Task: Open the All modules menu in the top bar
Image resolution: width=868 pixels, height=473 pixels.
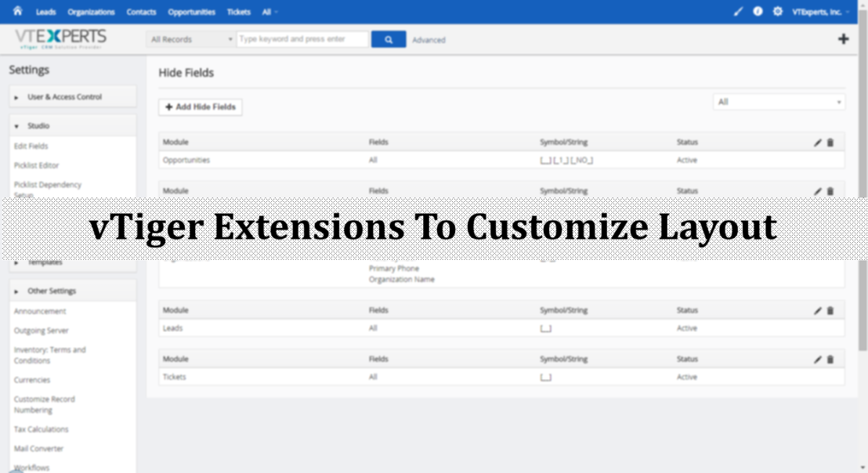Action: point(271,12)
